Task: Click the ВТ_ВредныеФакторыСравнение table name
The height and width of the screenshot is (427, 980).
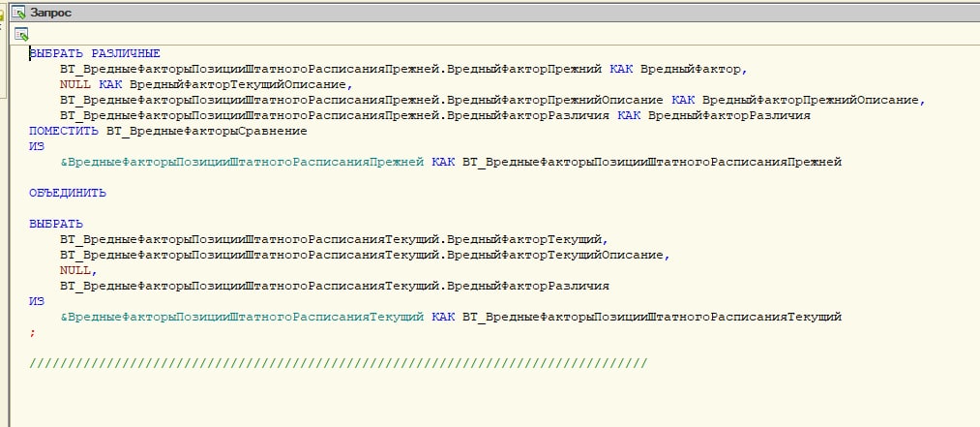Action: (x=207, y=132)
